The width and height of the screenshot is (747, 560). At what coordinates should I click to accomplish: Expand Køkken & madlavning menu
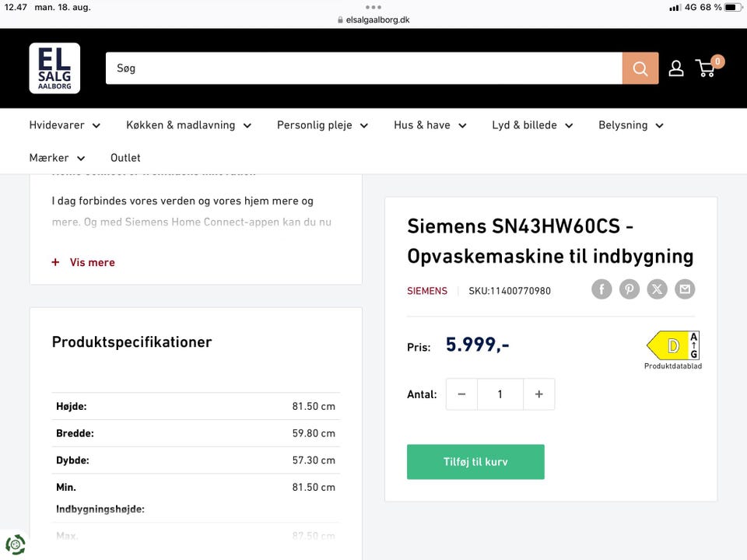188,125
